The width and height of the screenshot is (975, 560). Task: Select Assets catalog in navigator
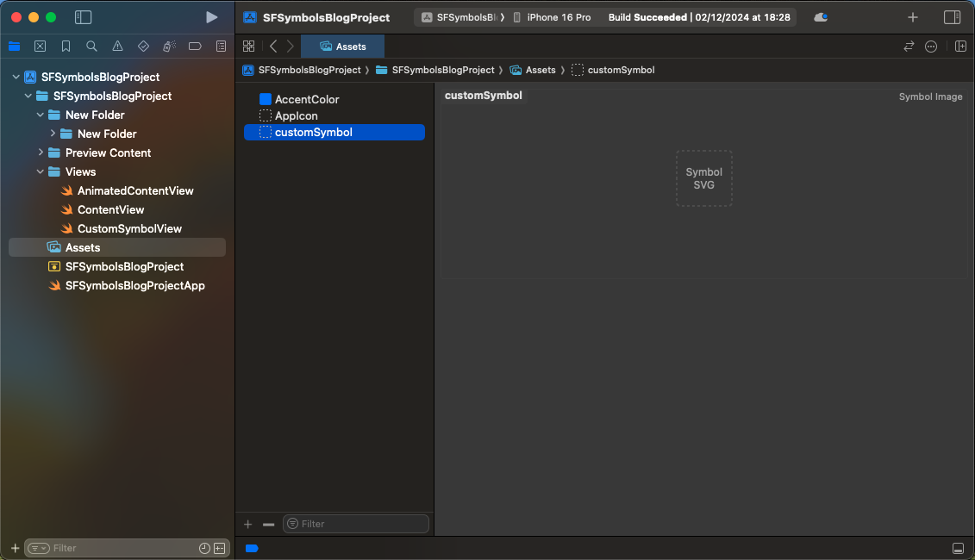click(x=117, y=247)
